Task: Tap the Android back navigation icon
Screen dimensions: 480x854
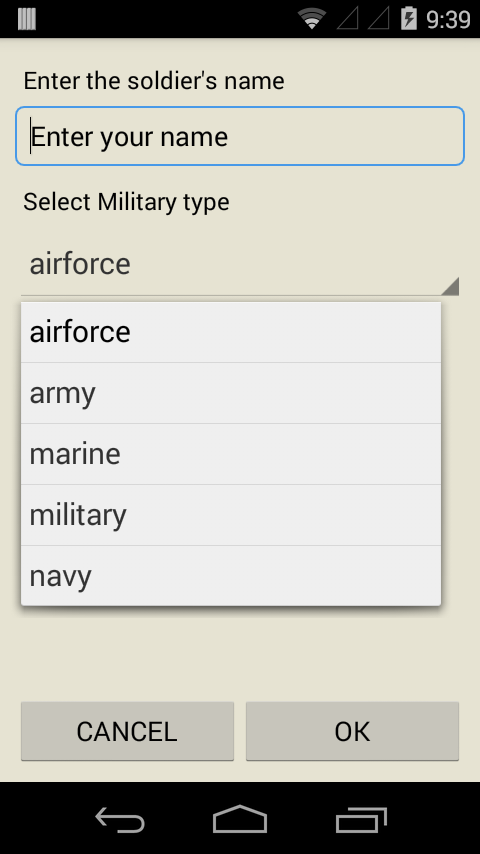Action: coord(120,820)
